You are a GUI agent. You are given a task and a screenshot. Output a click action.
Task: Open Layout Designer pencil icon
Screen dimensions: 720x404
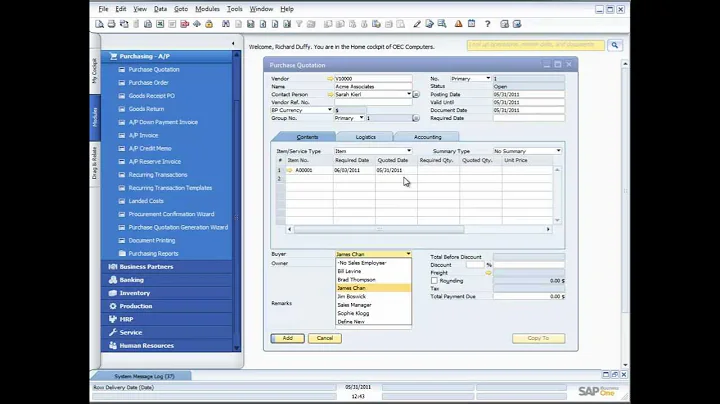tap(417, 24)
